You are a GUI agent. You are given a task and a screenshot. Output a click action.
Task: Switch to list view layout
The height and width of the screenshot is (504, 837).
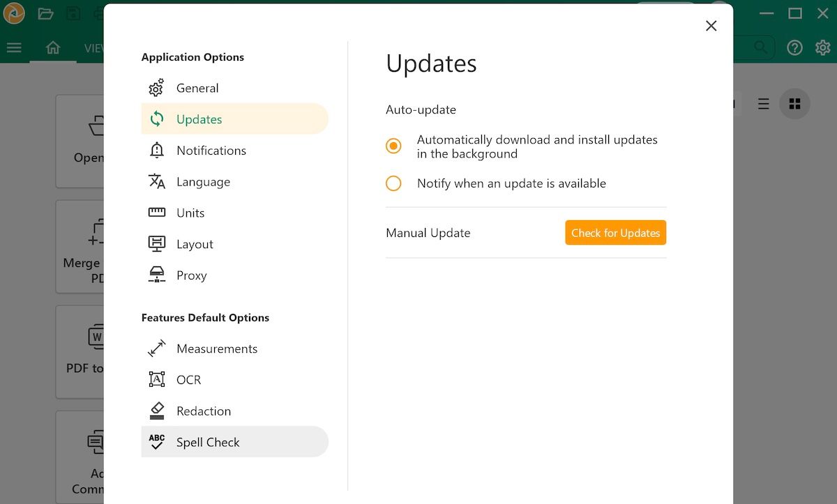764,104
